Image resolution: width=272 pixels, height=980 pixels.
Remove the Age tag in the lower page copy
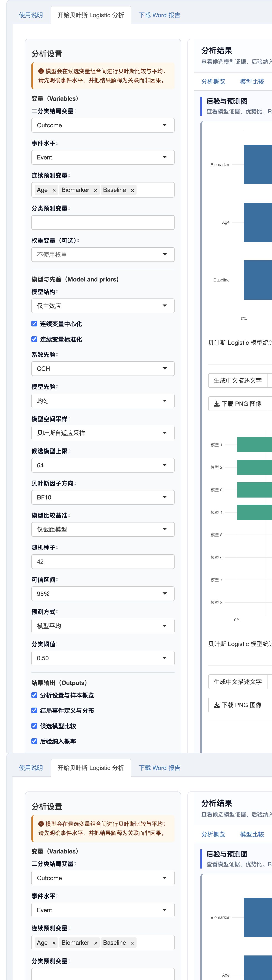point(54,943)
